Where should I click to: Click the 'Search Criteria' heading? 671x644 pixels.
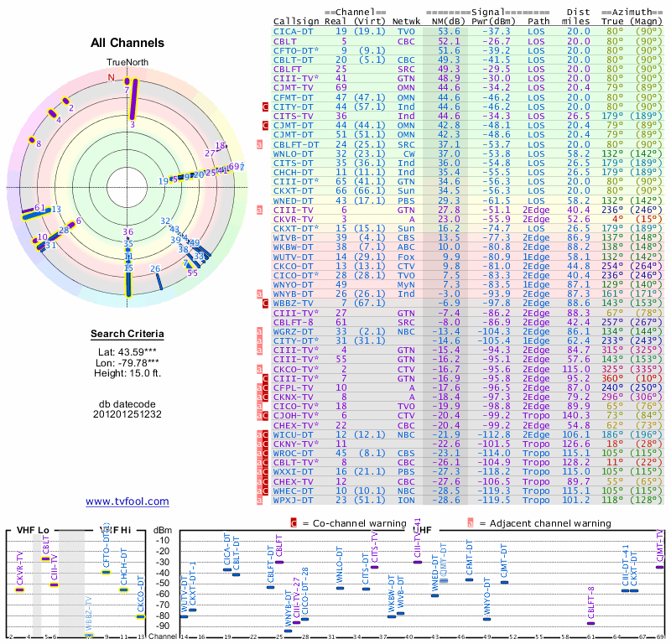[127, 334]
